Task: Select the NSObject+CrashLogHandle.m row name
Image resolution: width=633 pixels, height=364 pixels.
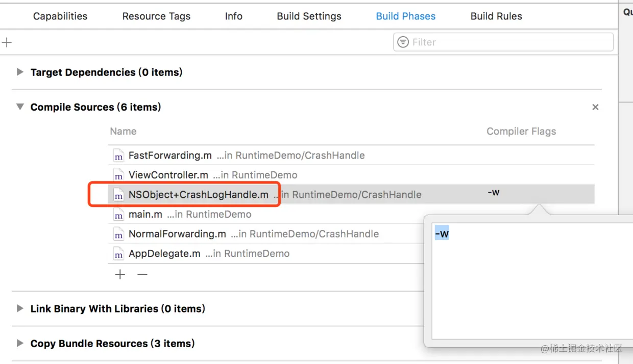Action: [199, 195]
